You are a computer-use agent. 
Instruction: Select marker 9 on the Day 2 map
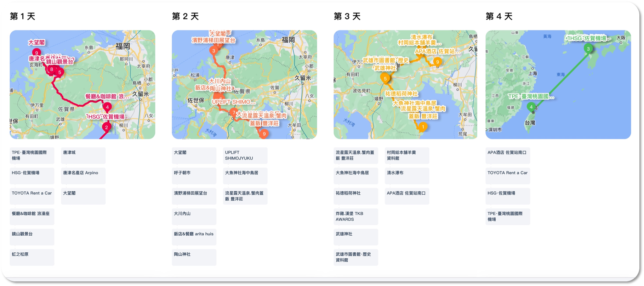(x=264, y=134)
